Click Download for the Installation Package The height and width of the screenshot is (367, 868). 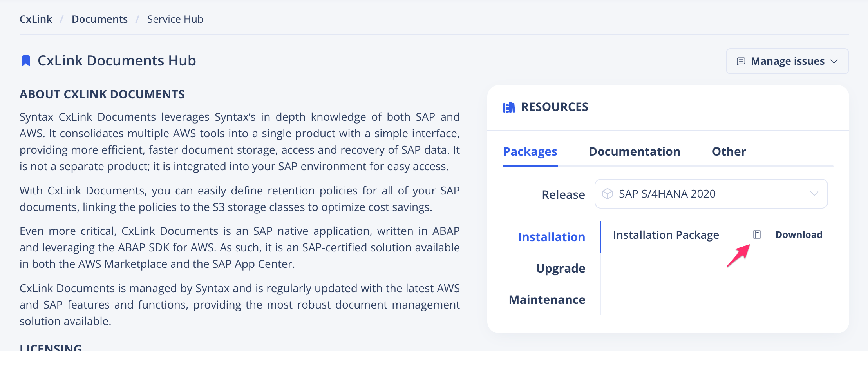point(799,234)
